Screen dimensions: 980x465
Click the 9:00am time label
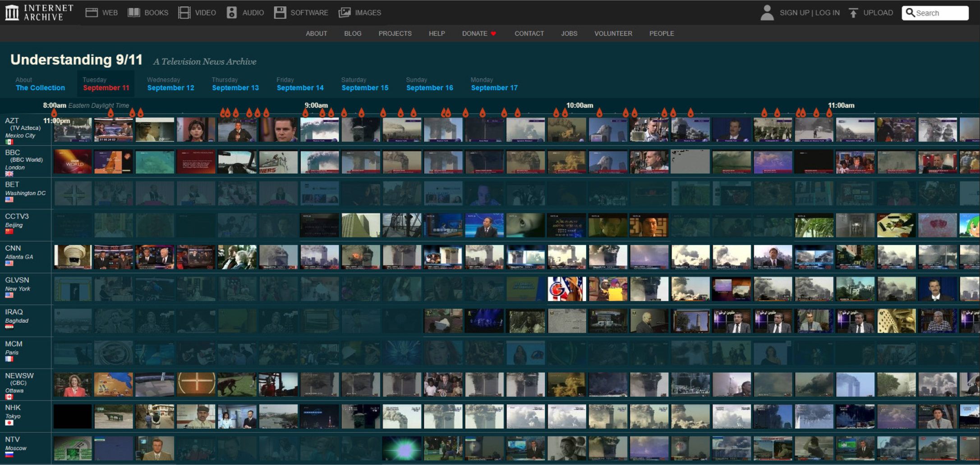pyautogui.click(x=316, y=105)
